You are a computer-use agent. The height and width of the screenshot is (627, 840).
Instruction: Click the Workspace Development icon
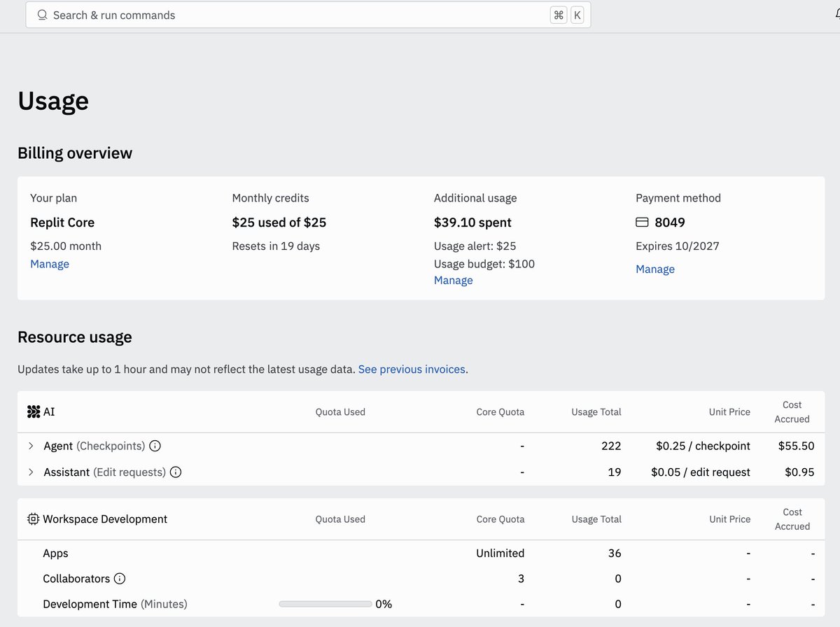coord(32,519)
